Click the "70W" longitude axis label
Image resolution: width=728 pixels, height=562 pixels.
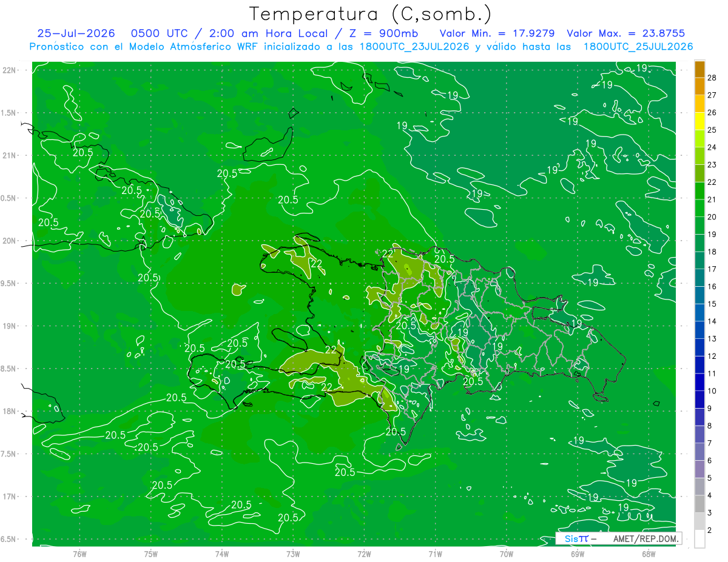point(506,554)
